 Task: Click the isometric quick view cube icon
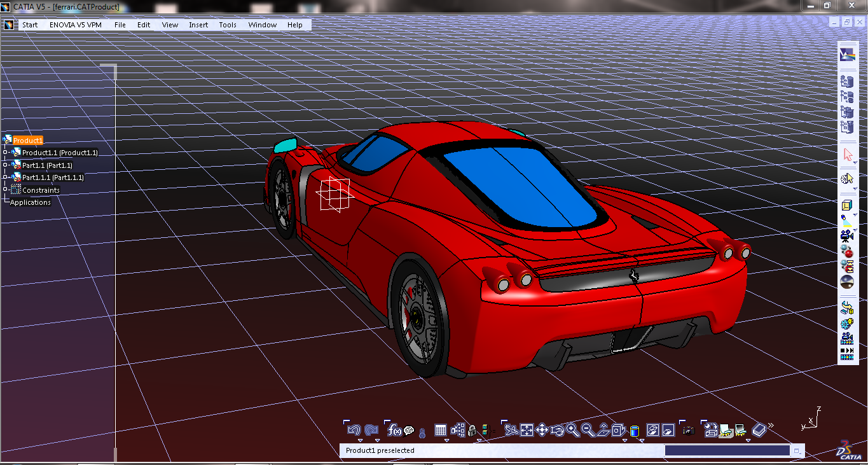(x=619, y=431)
